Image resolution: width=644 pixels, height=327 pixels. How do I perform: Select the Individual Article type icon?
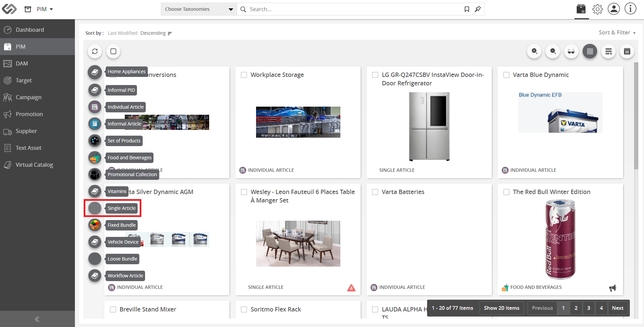tap(95, 107)
